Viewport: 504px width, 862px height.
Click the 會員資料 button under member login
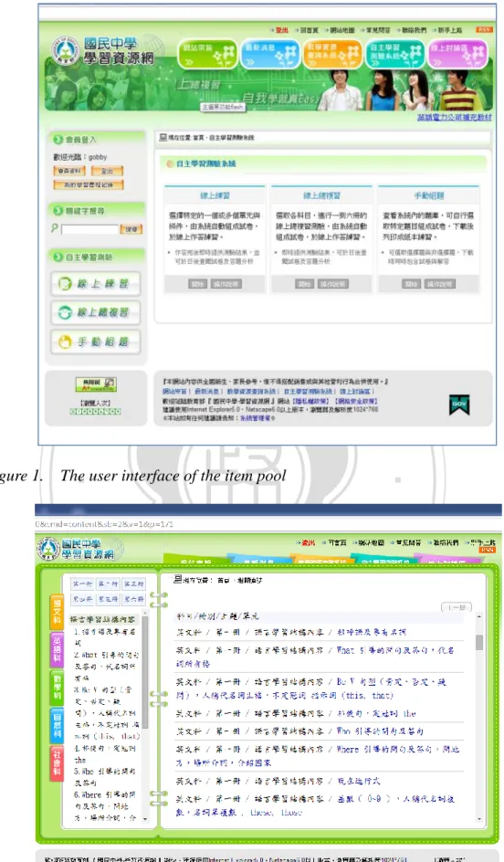[69, 171]
